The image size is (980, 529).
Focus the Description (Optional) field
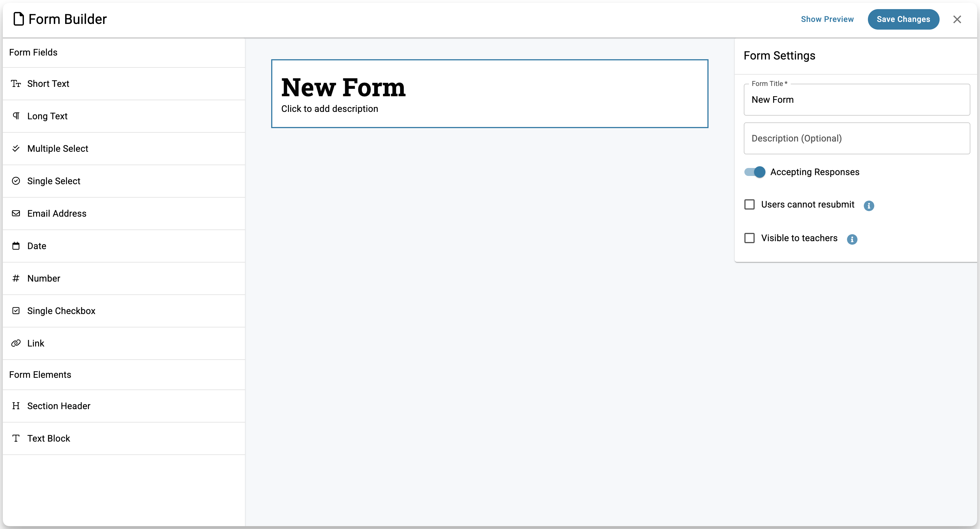tap(856, 139)
